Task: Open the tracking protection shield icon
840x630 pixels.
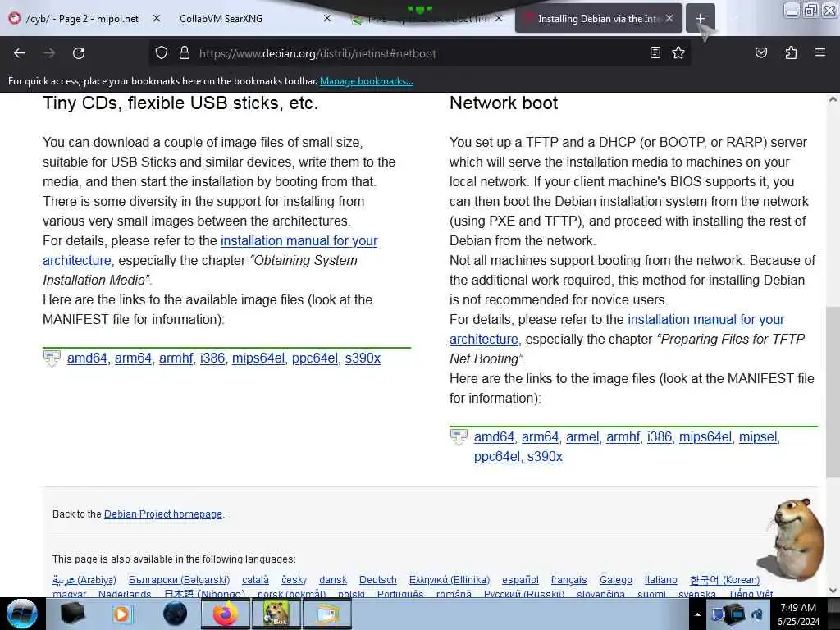Action: (x=162, y=53)
